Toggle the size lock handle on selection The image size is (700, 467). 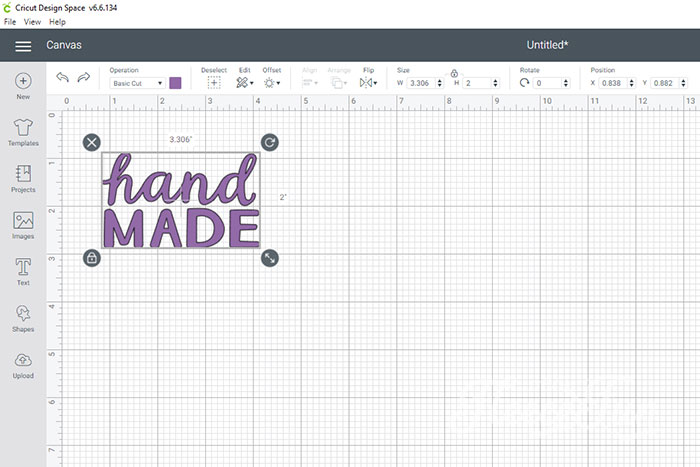92,258
